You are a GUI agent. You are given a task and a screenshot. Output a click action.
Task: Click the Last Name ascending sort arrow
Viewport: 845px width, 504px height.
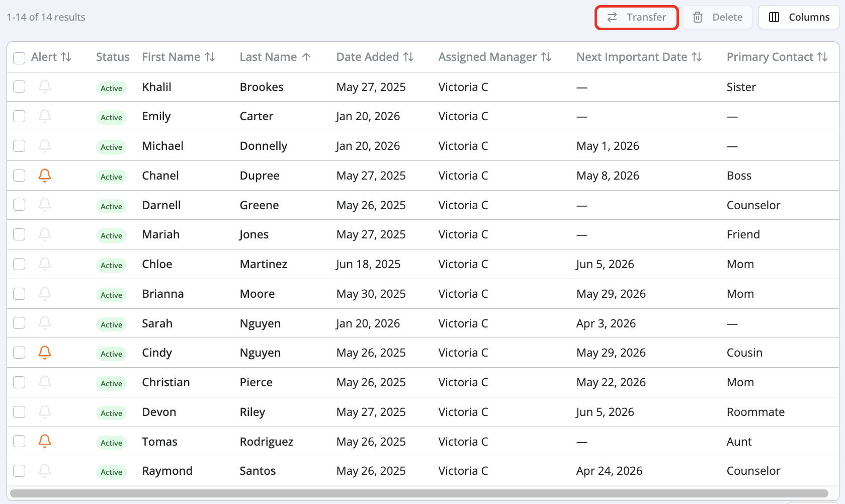click(306, 57)
